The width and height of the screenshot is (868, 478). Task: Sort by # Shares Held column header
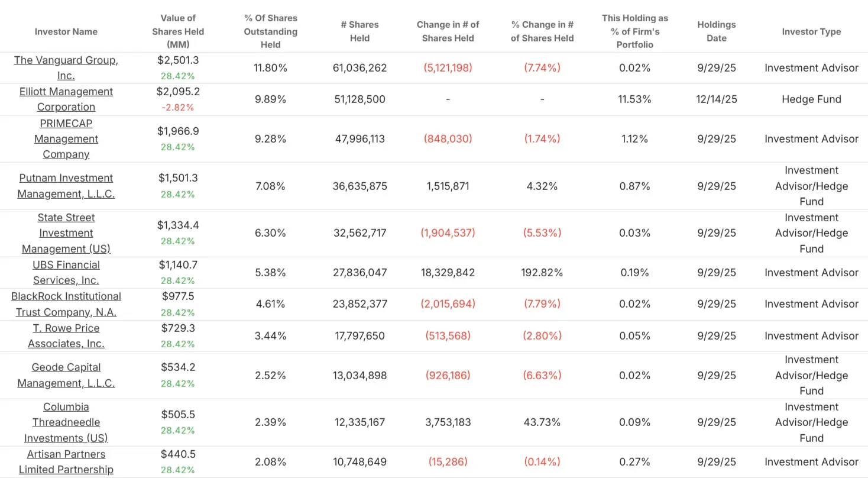tap(359, 31)
